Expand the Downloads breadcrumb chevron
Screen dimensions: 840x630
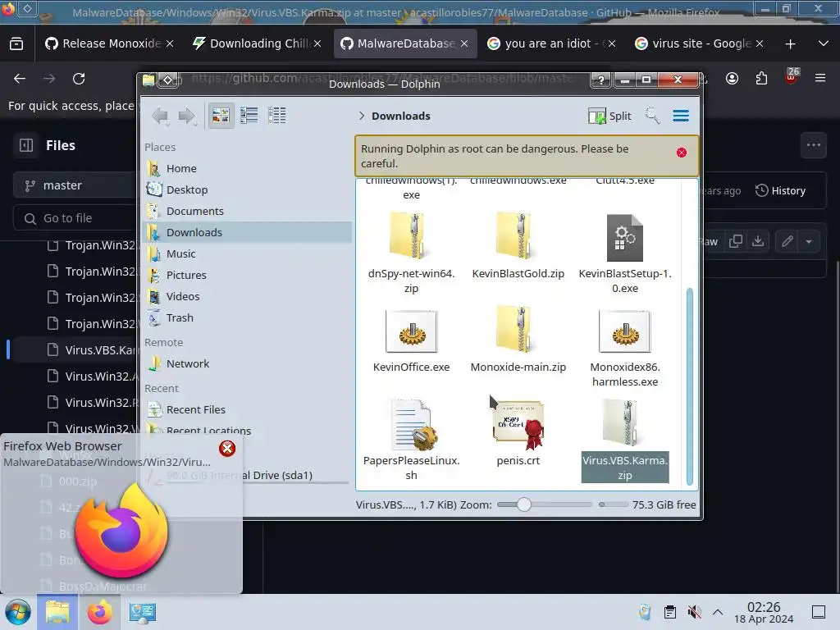coord(362,116)
